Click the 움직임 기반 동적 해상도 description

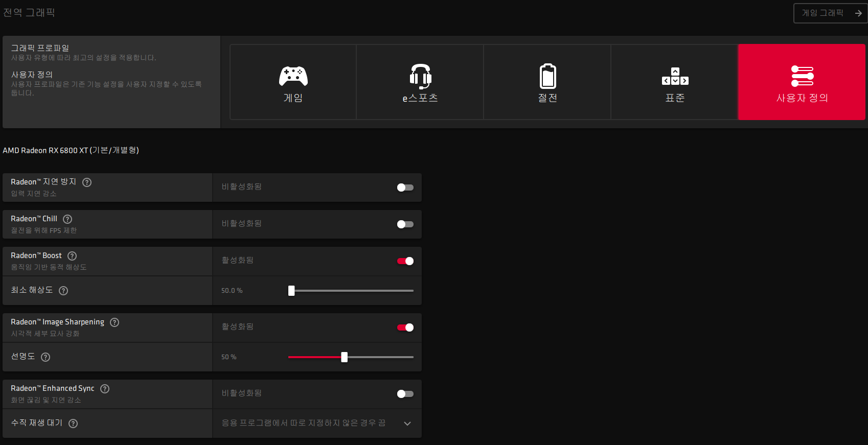click(49, 267)
